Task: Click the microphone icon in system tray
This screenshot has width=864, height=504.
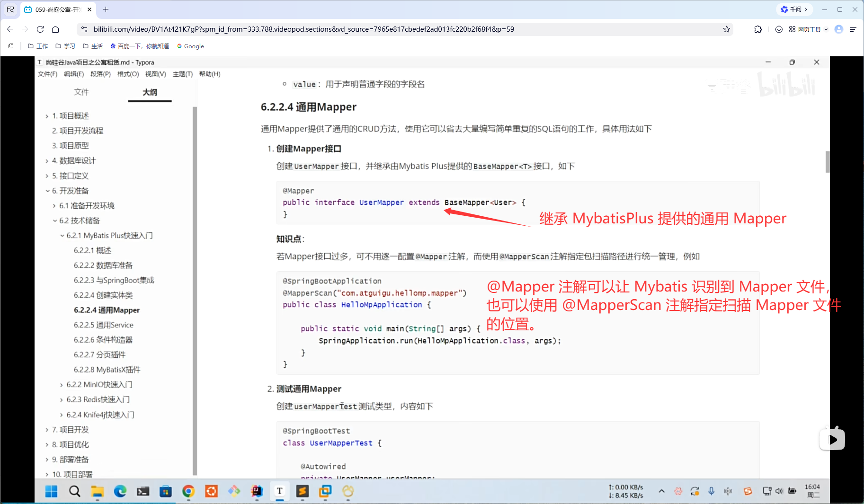Action: tap(711, 491)
